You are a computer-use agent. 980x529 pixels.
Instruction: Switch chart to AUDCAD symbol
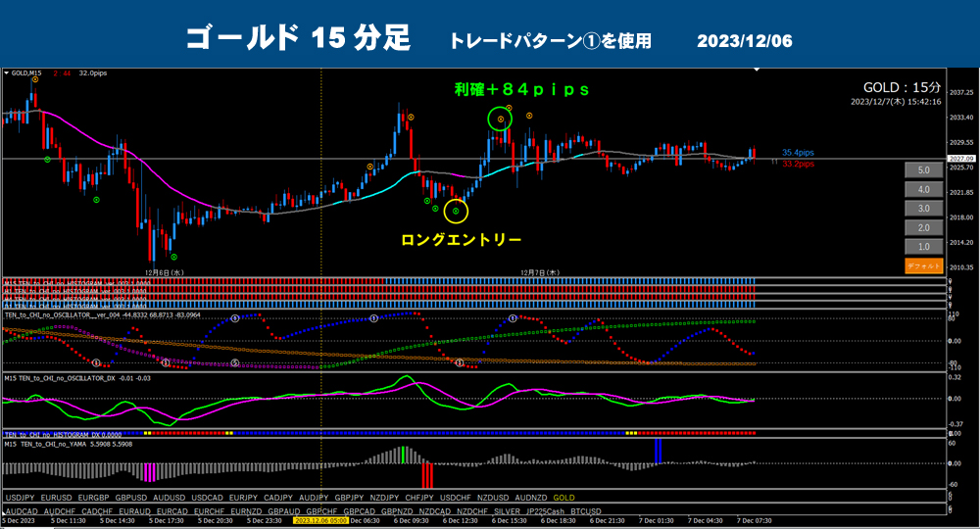pyautogui.click(x=22, y=511)
